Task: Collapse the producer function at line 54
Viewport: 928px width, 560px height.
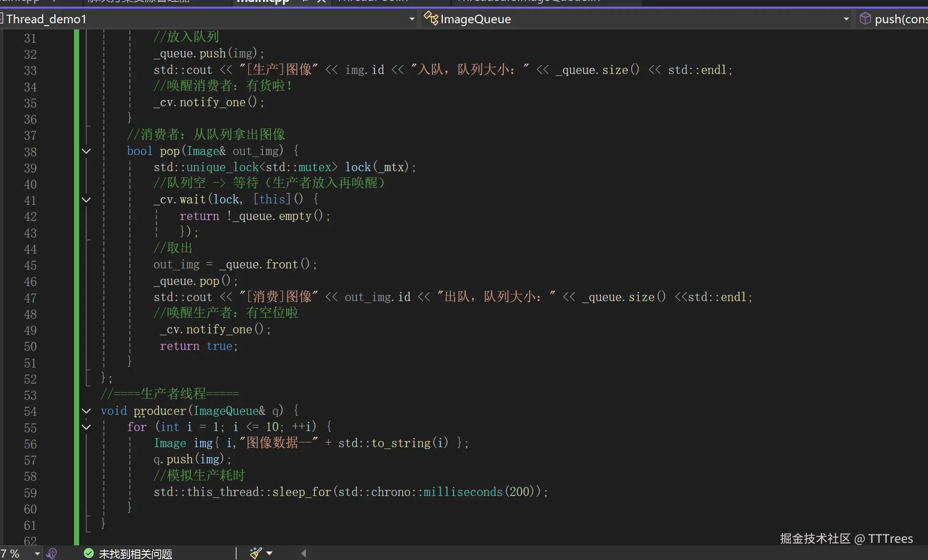Action: (86, 411)
